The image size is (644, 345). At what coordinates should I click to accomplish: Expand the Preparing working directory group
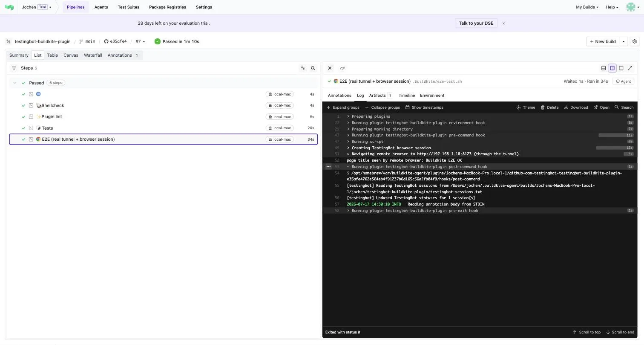[348, 129]
